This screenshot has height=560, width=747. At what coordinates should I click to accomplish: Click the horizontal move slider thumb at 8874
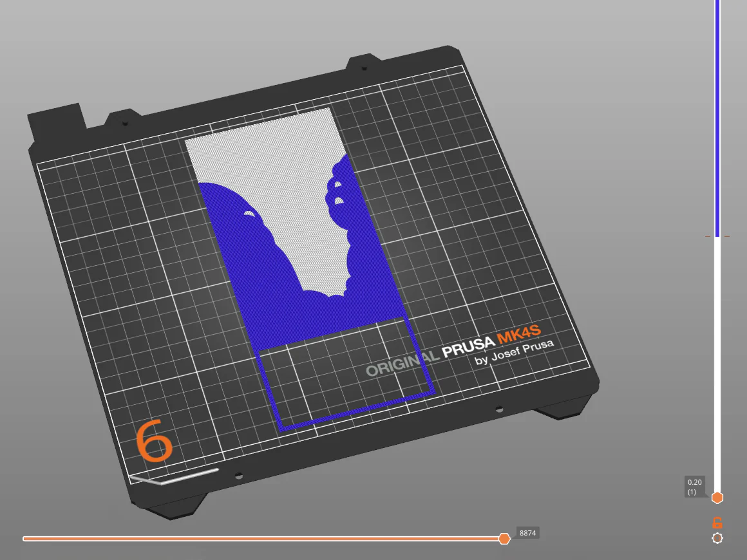click(504, 539)
